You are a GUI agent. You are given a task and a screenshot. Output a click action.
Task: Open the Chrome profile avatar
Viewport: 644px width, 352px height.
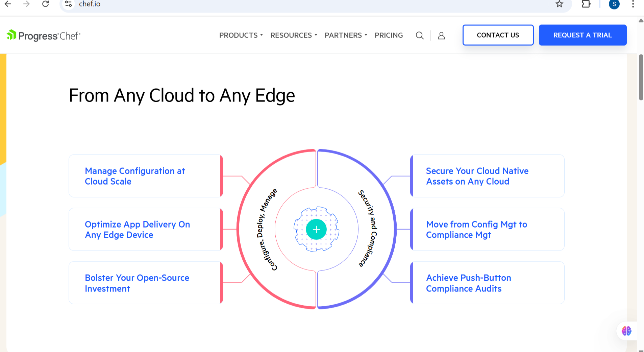click(x=614, y=4)
